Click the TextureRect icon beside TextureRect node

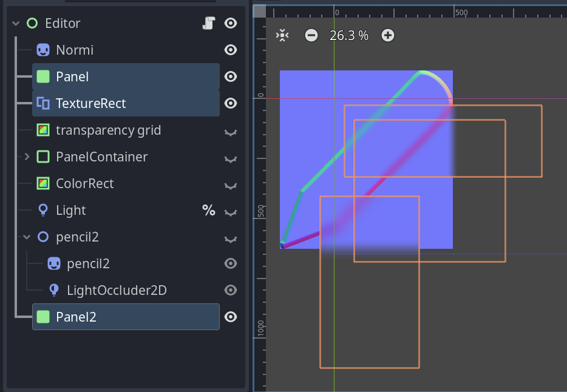pos(42,103)
